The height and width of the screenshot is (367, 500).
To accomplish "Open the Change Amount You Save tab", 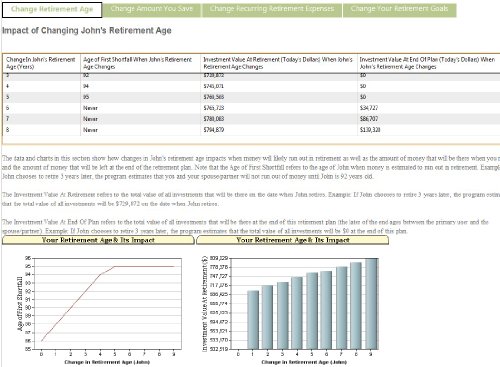I will click(x=152, y=10).
